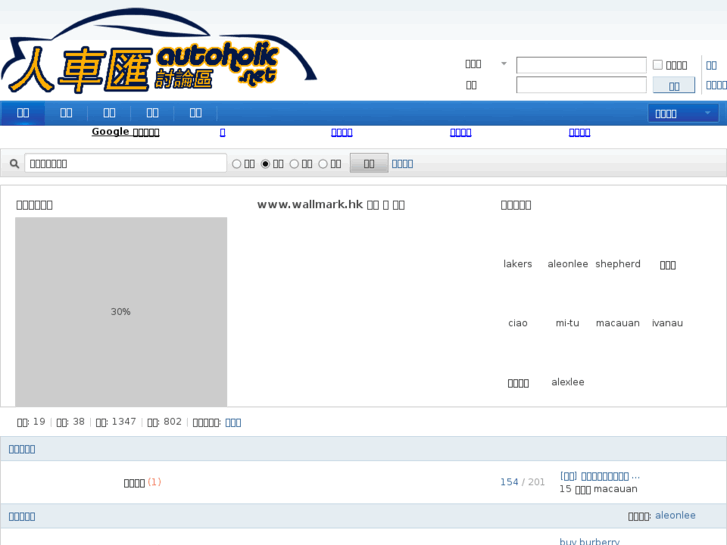This screenshot has height=545, width=727.
Task: Choose the currently selected search radio button
Action: click(265, 164)
